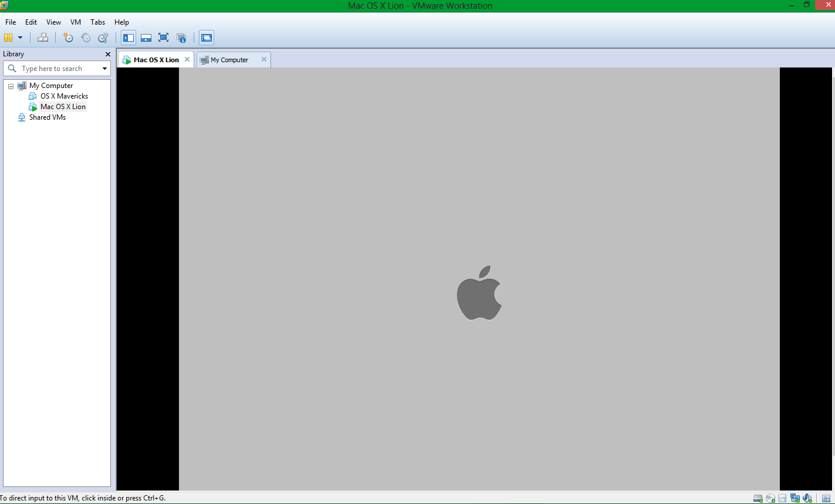835x504 pixels.
Task: Click the magnifier icon in Library search
Action: pyautogui.click(x=12, y=69)
